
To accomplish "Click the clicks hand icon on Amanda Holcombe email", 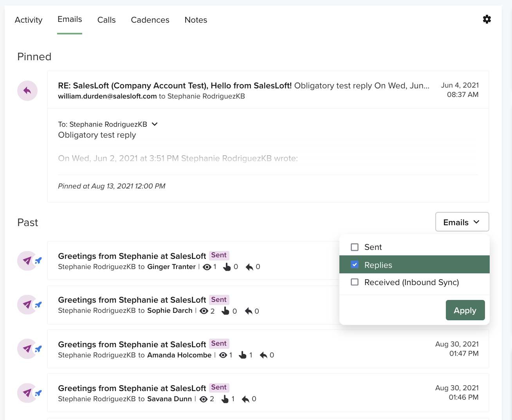I will (243, 355).
